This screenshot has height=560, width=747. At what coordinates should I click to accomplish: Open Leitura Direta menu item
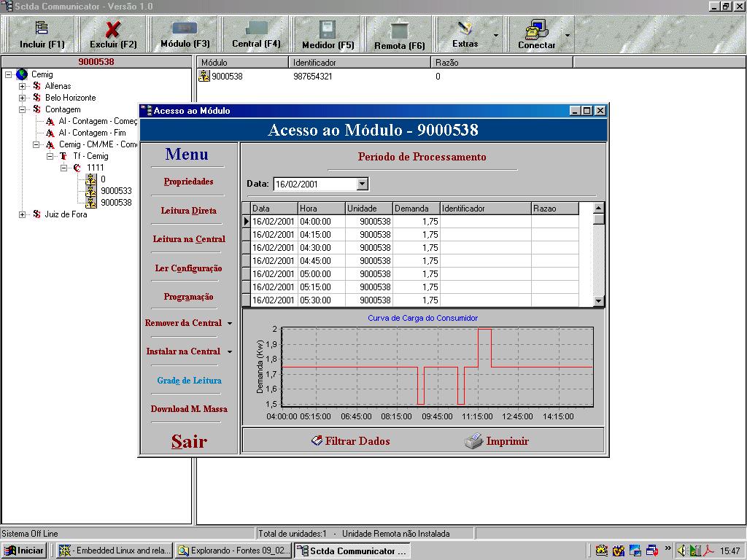189,211
